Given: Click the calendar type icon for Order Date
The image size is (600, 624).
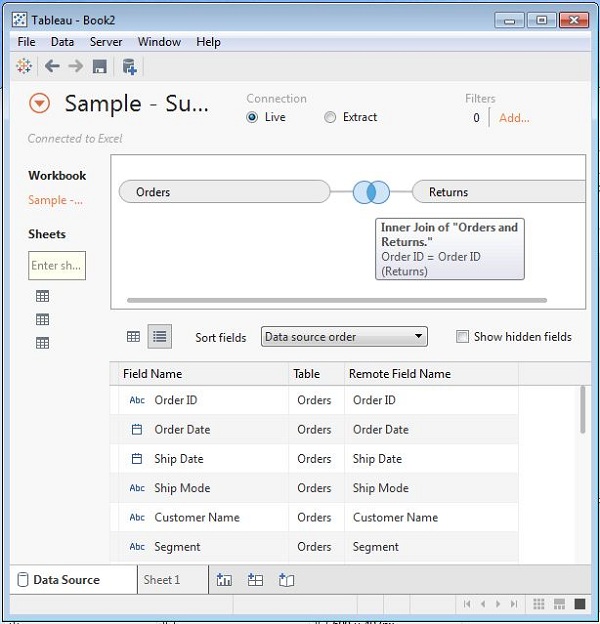Looking at the screenshot, I should (x=137, y=429).
